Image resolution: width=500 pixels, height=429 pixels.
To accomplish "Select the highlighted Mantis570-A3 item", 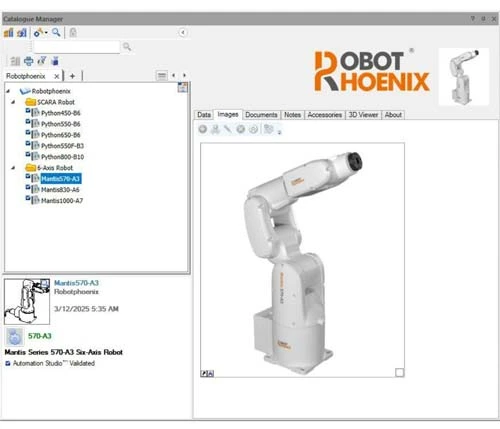I will [x=61, y=179].
